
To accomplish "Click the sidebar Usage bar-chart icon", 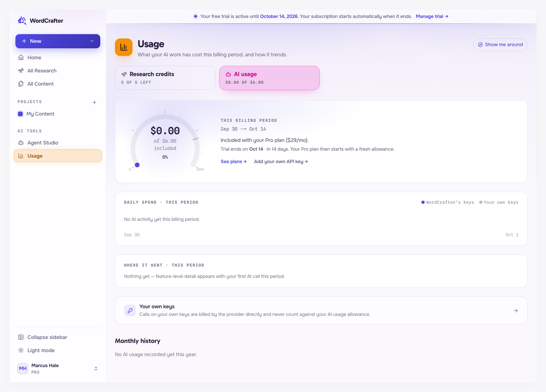I will click(21, 156).
